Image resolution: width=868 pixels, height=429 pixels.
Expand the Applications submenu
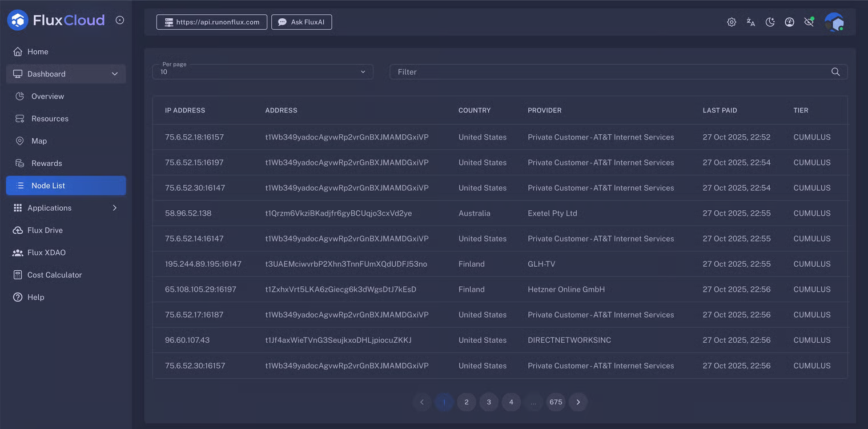coord(66,208)
